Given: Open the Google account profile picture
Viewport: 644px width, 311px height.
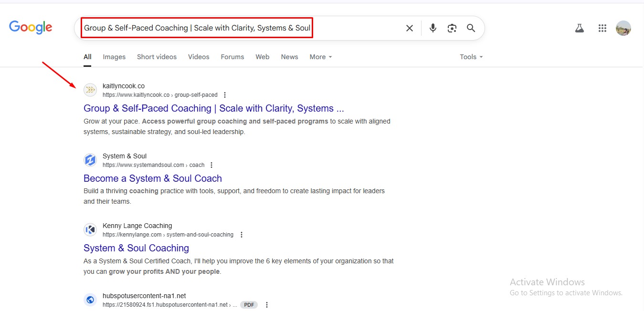Looking at the screenshot, I should pos(623,28).
